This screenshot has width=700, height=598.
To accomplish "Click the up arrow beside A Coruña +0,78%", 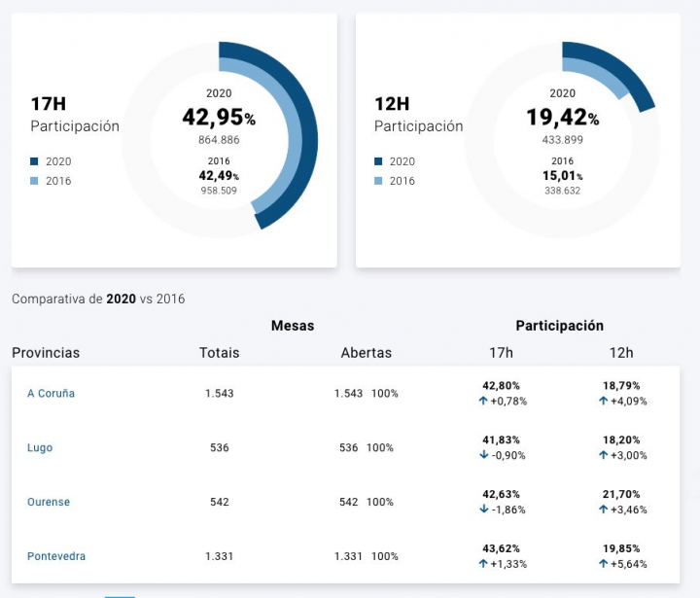I will pos(483,401).
